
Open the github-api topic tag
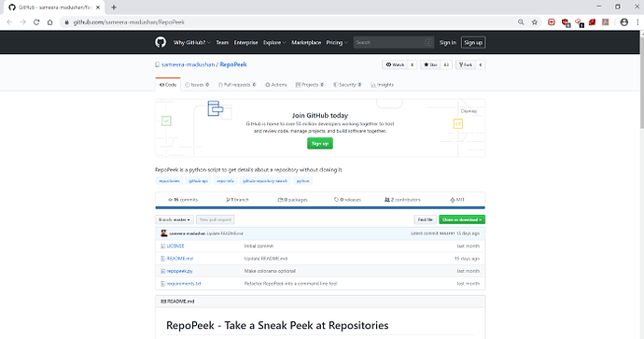pyautogui.click(x=199, y=181)
